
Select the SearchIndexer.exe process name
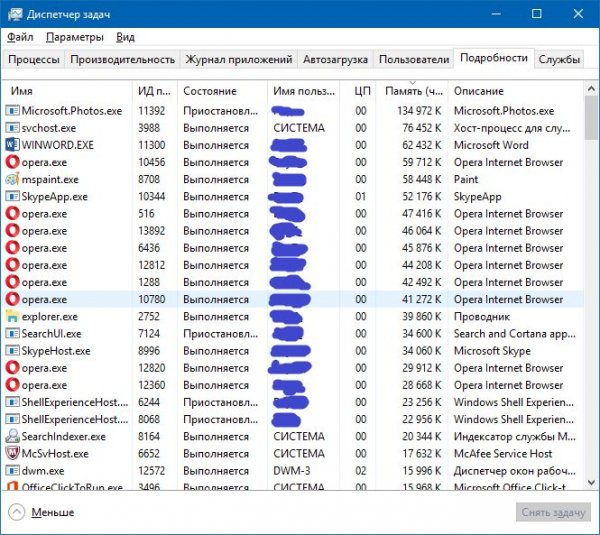click(x=64, y=437)
